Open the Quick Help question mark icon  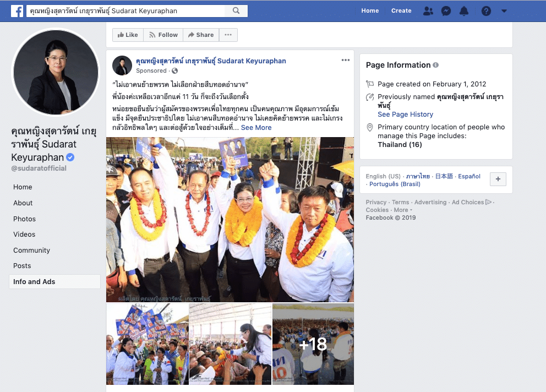486,11
